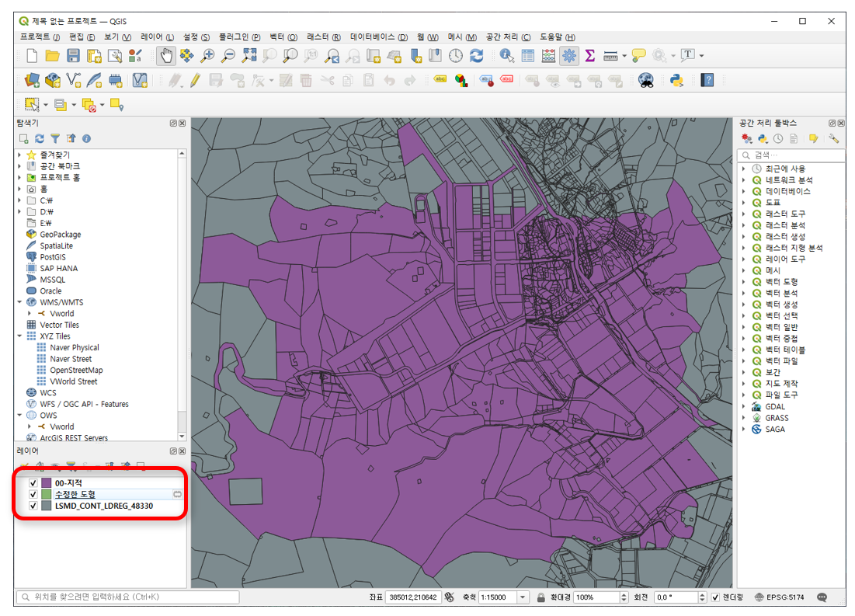The image size is (855, 616).
Task: Open the 레이어 menu
Action: click(x=157, y=37)
